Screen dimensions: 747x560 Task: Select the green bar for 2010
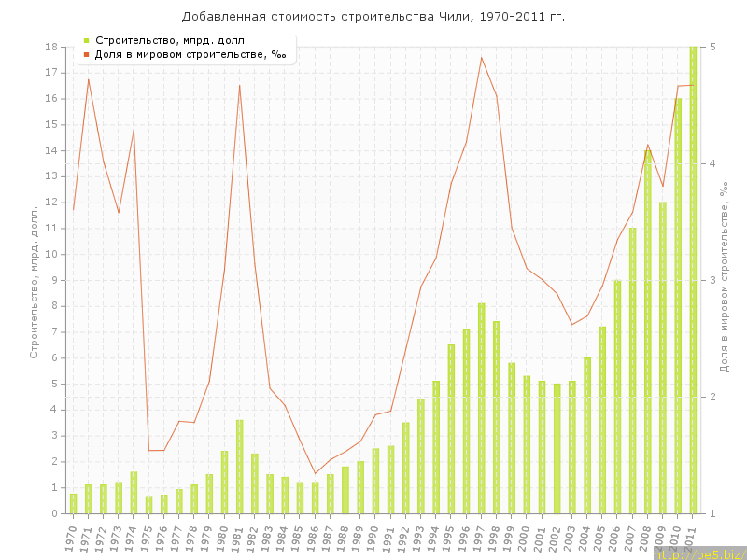point(678,308)
